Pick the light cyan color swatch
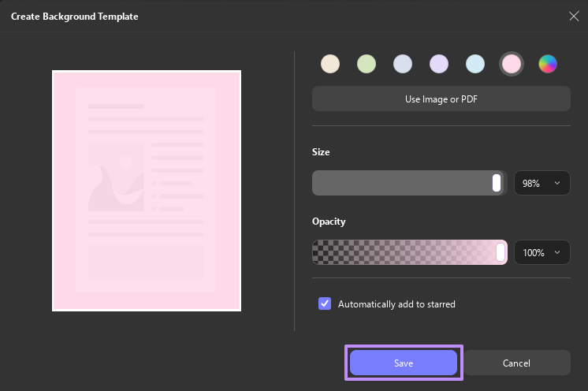The image size is (588, 391). point(475,64)
